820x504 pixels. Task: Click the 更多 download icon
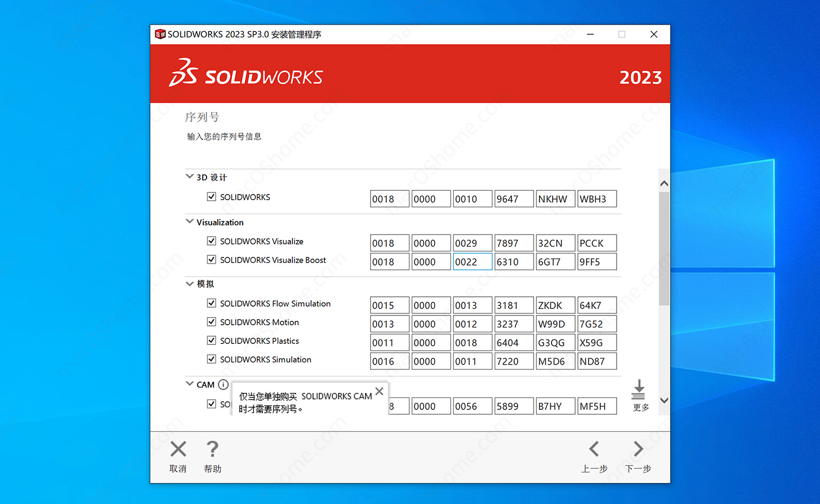[639, 390]
